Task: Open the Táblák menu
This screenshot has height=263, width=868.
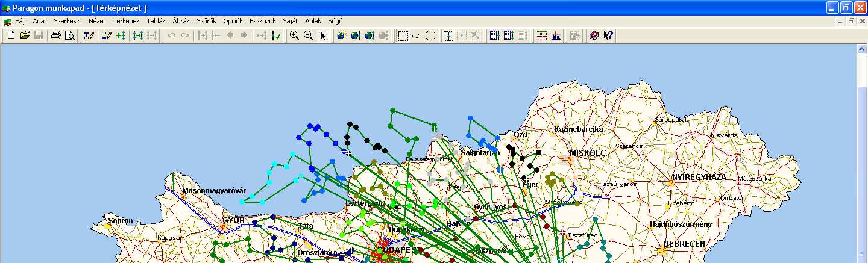Action: [157, 21]
